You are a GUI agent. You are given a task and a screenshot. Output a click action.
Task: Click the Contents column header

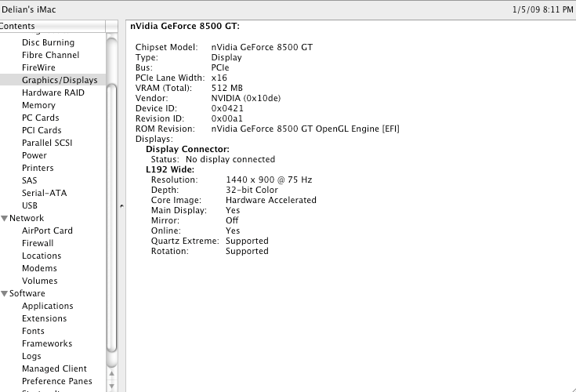coord(53,26)
